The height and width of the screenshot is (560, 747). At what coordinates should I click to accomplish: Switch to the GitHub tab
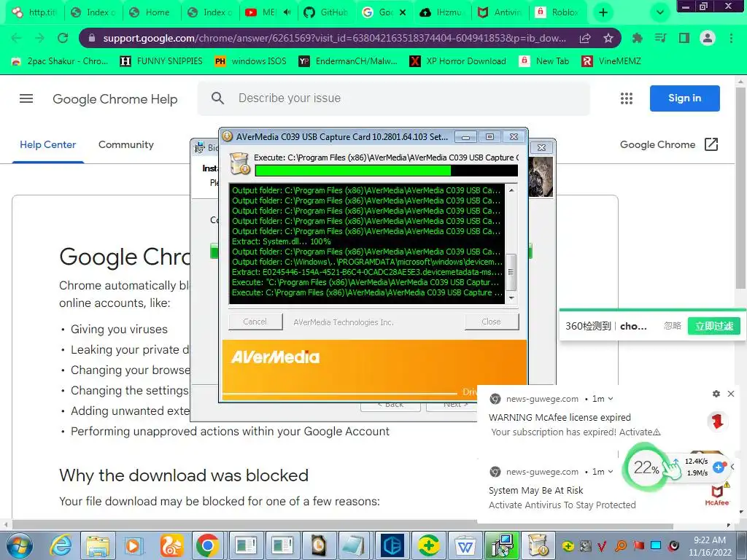point(326,12)
